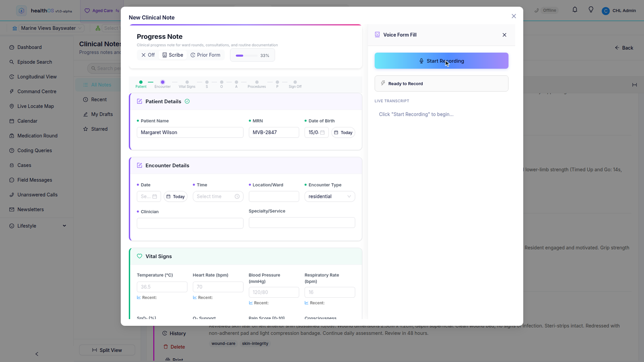The image size is (644, 362).
Task: Click the Encounter Details edit icon
Action: click(x=140, y=165)
